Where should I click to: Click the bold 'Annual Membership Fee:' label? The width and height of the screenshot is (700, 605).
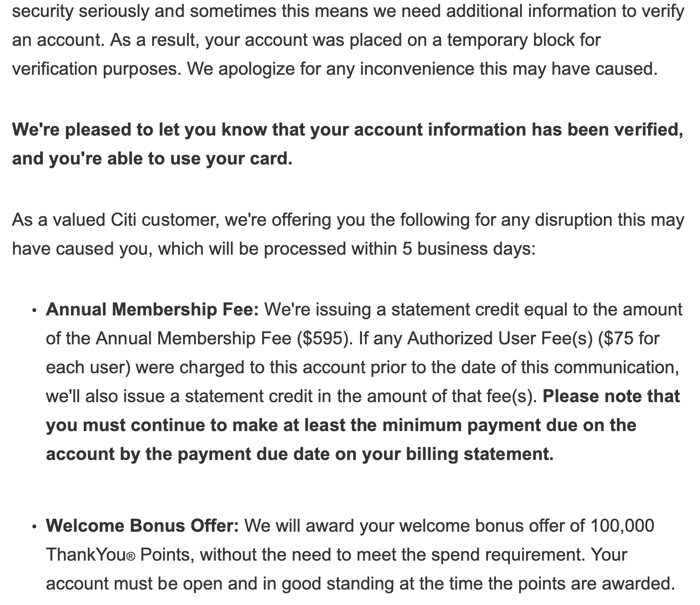pyautogui.click(x=152, y=309)
